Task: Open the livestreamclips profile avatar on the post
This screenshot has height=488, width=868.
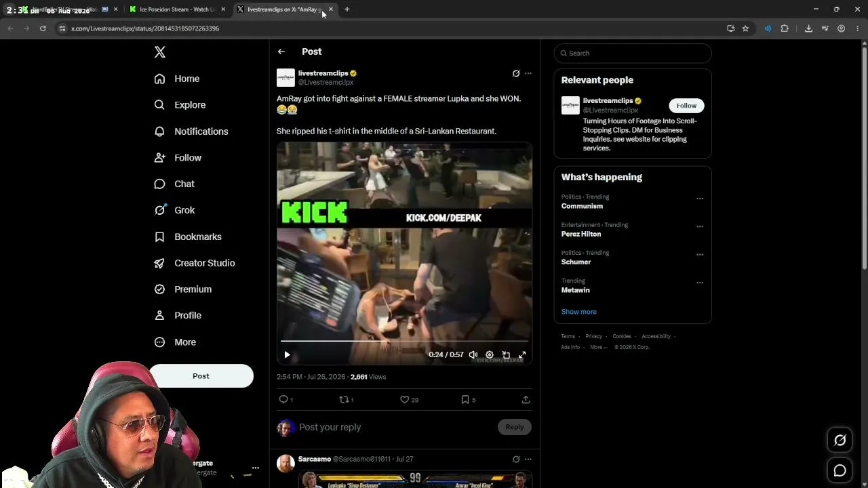Action: click(x=285, y=77)
